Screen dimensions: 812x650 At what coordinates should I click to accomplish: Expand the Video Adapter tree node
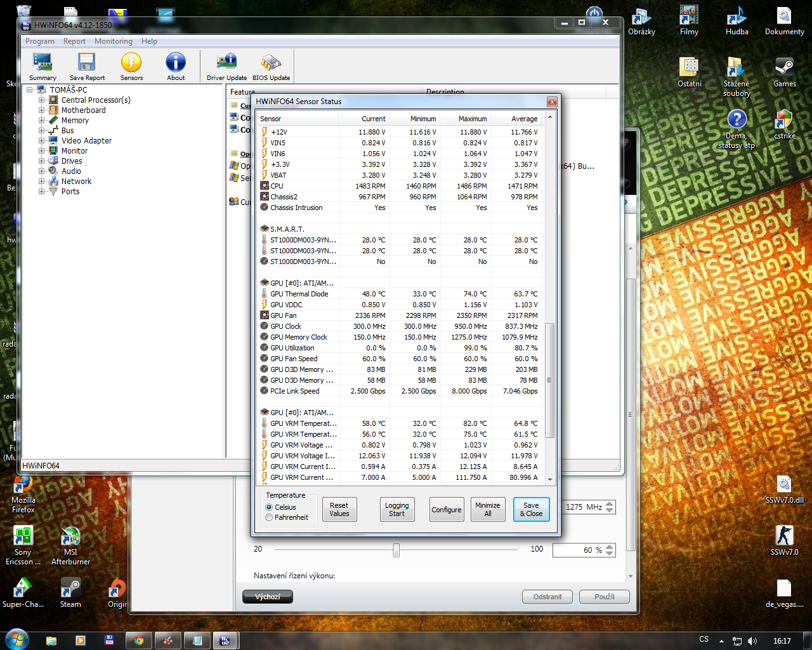pos(42,141)
